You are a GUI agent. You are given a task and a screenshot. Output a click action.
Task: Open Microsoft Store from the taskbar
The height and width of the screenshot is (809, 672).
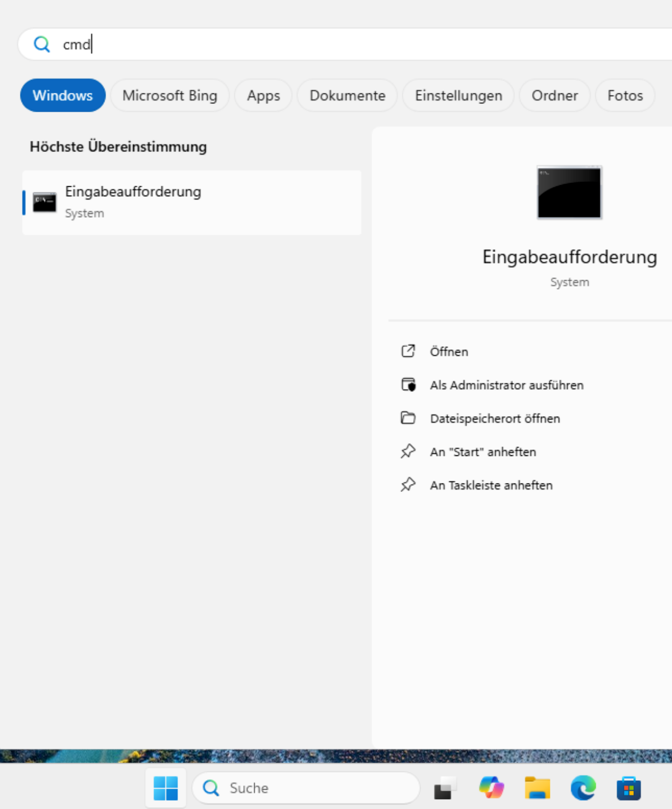(629, 788)
